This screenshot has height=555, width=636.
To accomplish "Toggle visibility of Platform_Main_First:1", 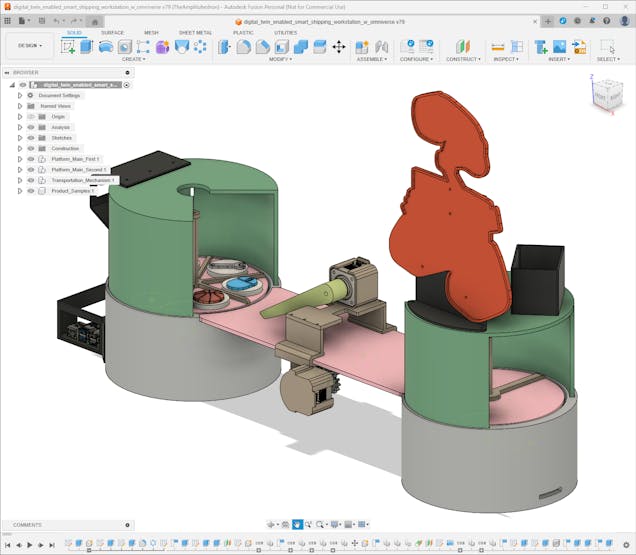I will coord(30,159).
